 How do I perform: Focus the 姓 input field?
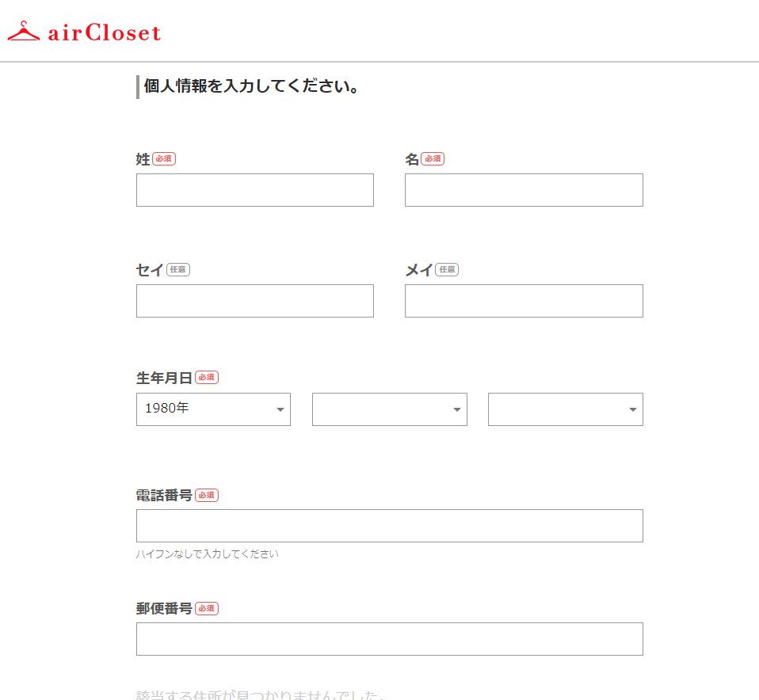(x=254, y=190)
